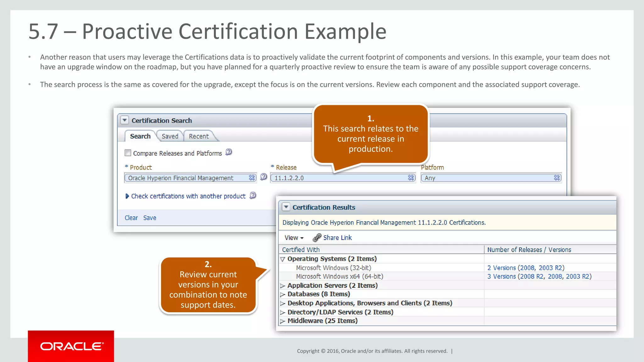Screen dimensions: 644x362
Task: Expand the Directory/LDAP Services (2 Items) group
Action: (x=282, y=312)
